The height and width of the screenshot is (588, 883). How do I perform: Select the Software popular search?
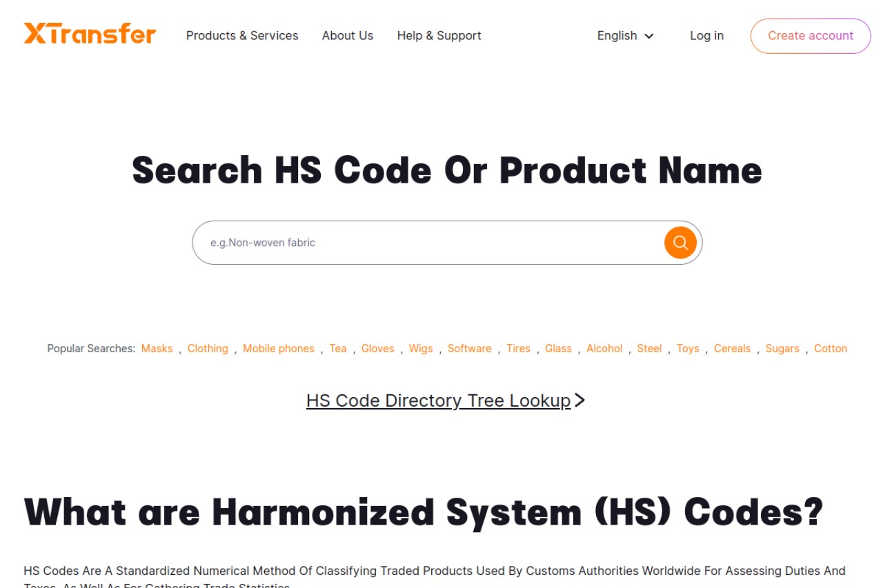(470, 349)
